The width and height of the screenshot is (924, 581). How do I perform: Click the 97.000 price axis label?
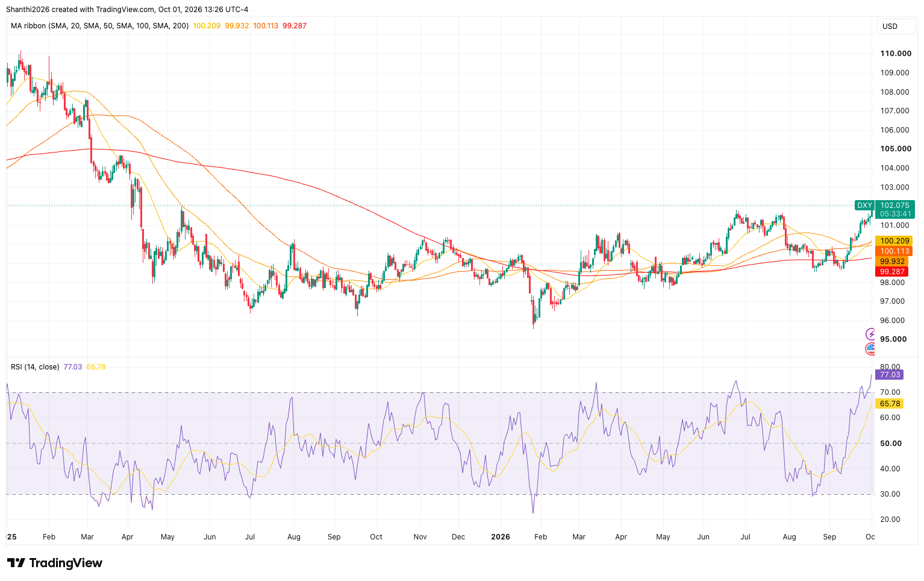[x=892, y=301]
